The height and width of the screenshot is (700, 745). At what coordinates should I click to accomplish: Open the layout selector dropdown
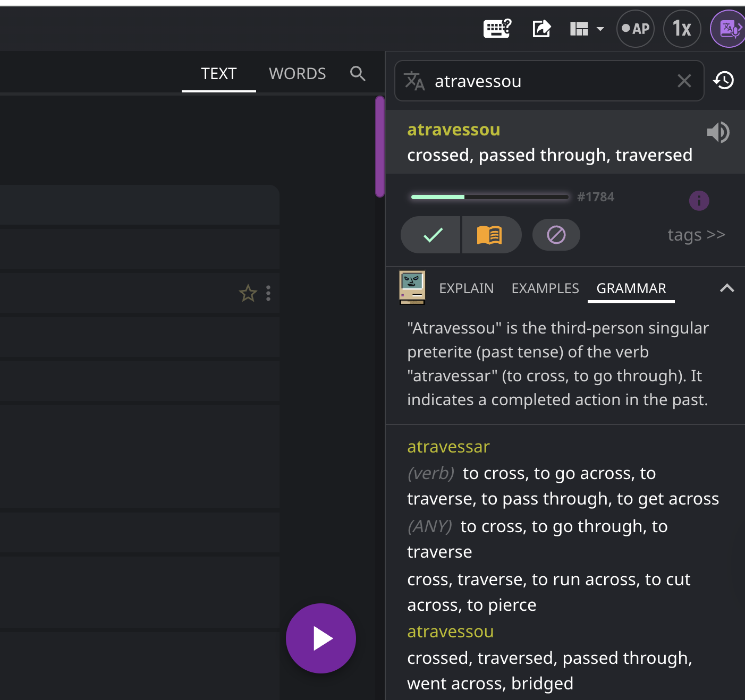coord(587,29)
